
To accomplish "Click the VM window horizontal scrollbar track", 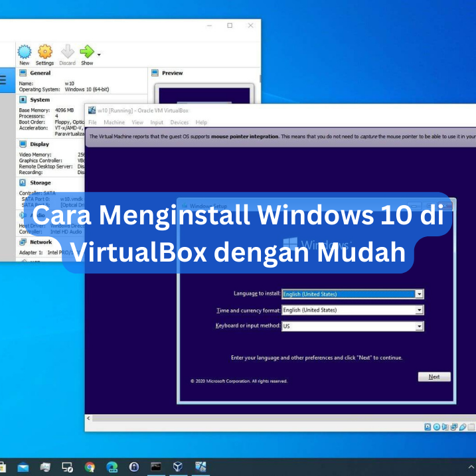I will click(x=284, y=418).
